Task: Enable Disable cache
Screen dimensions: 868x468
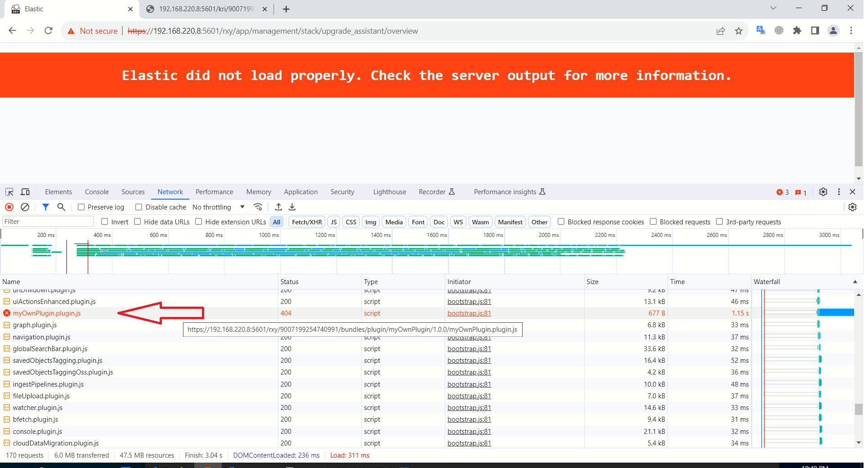Action: 139,207
